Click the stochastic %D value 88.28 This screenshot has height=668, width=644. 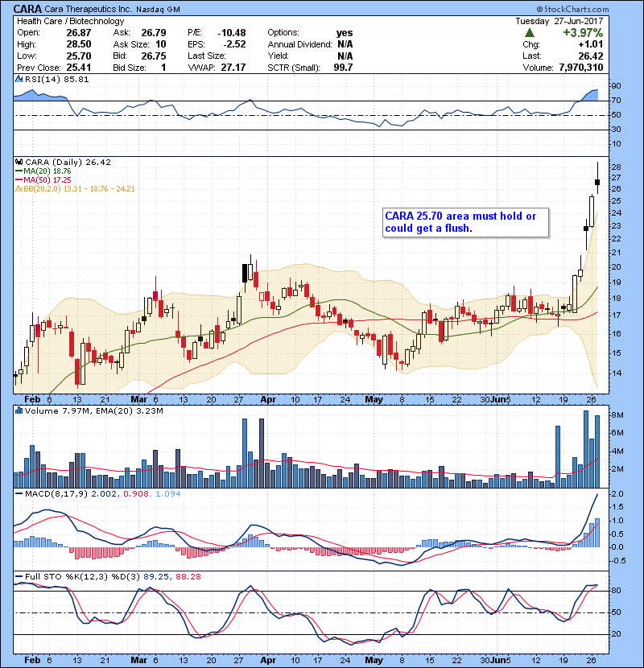click(x=188, y=576)
